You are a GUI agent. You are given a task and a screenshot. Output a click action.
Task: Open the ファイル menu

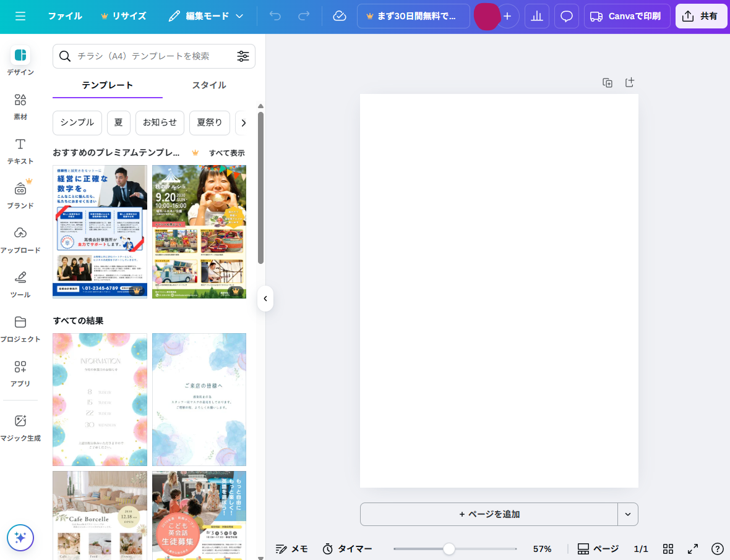pos(65,16)
